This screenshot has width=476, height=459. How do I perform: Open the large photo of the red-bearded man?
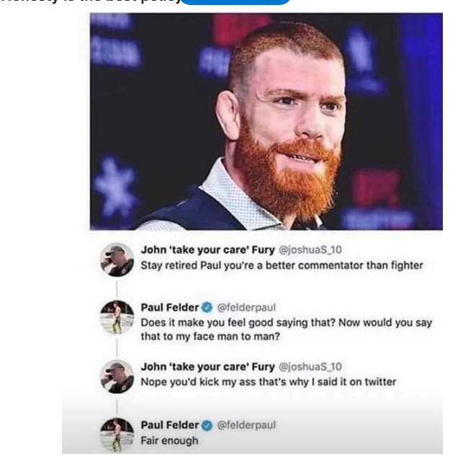[x=266, y=122]
